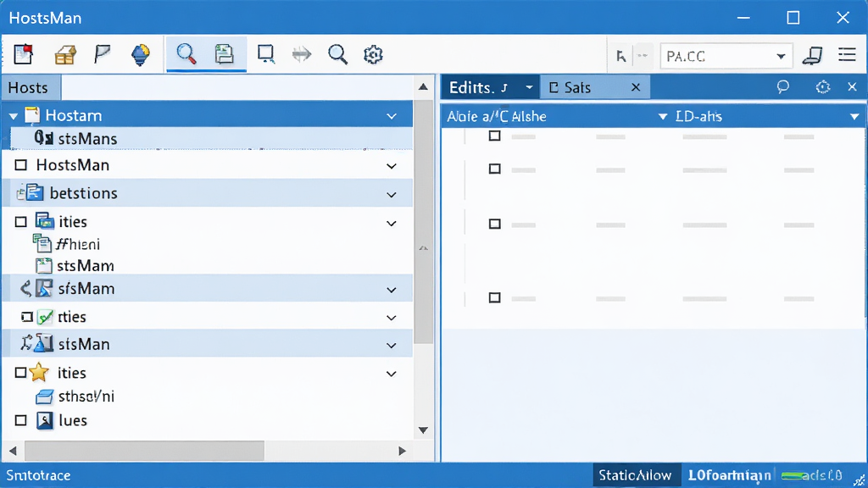Activate the highlighted blue magnifier tool
The image size is (868, 488).
point(186,54)
